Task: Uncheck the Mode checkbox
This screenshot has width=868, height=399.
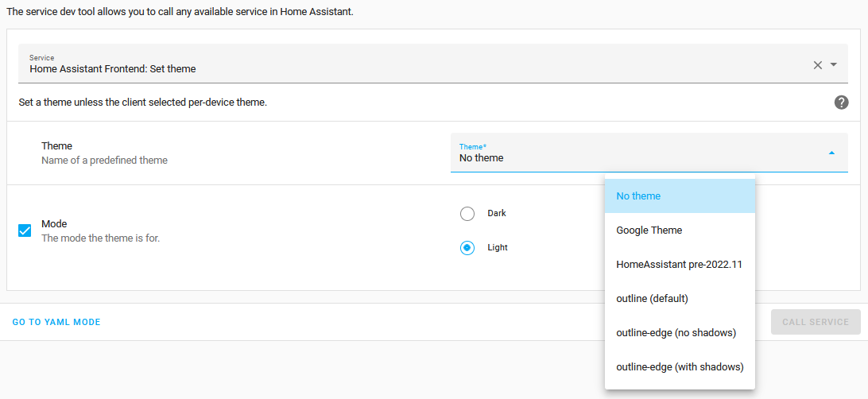Action: 25,230
